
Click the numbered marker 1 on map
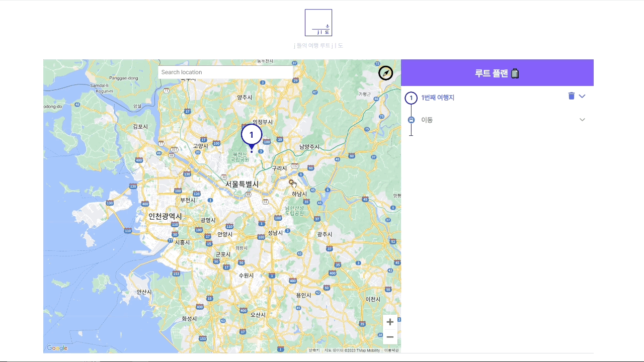[252, 135]
